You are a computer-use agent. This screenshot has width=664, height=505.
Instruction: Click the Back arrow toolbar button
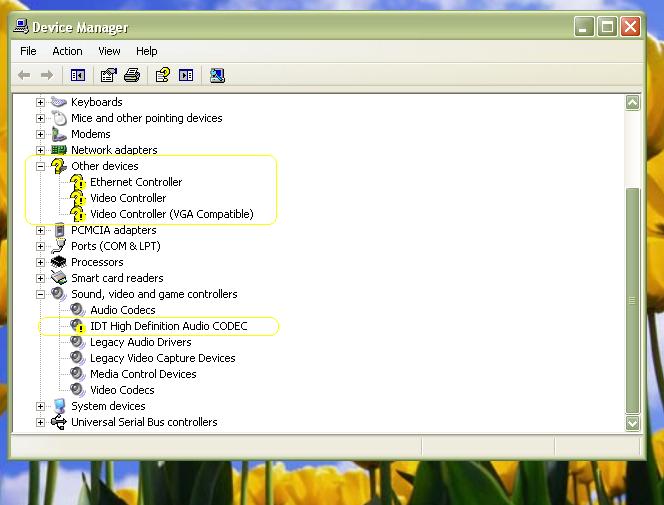point(24,75)
